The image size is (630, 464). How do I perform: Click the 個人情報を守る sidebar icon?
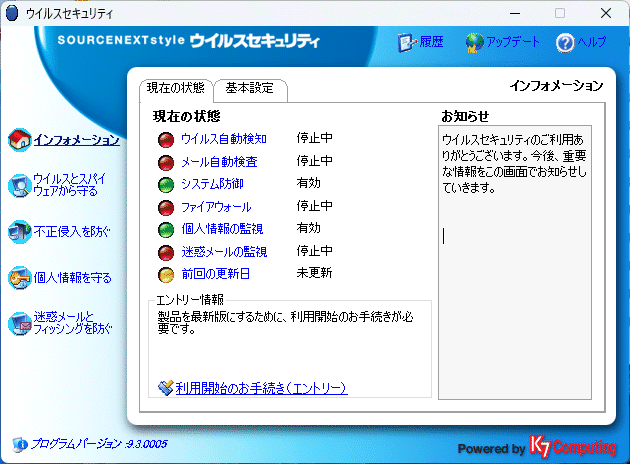tap(19, 277)
